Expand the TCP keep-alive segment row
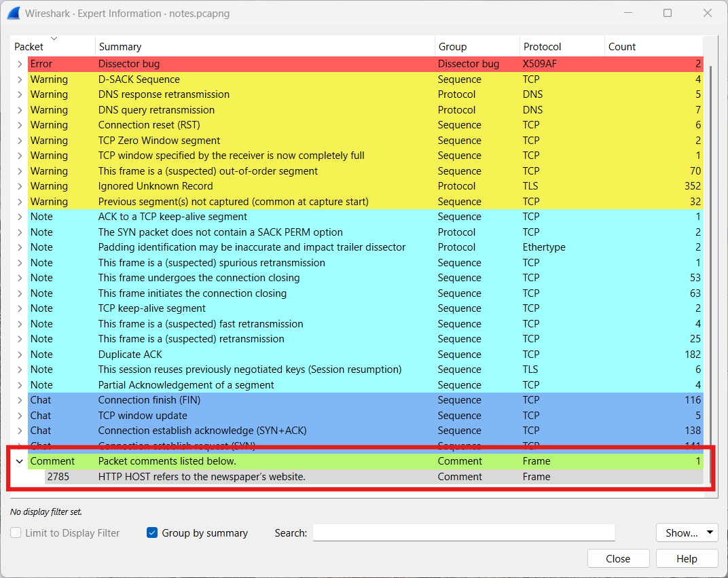 click(x=20, y=308)
